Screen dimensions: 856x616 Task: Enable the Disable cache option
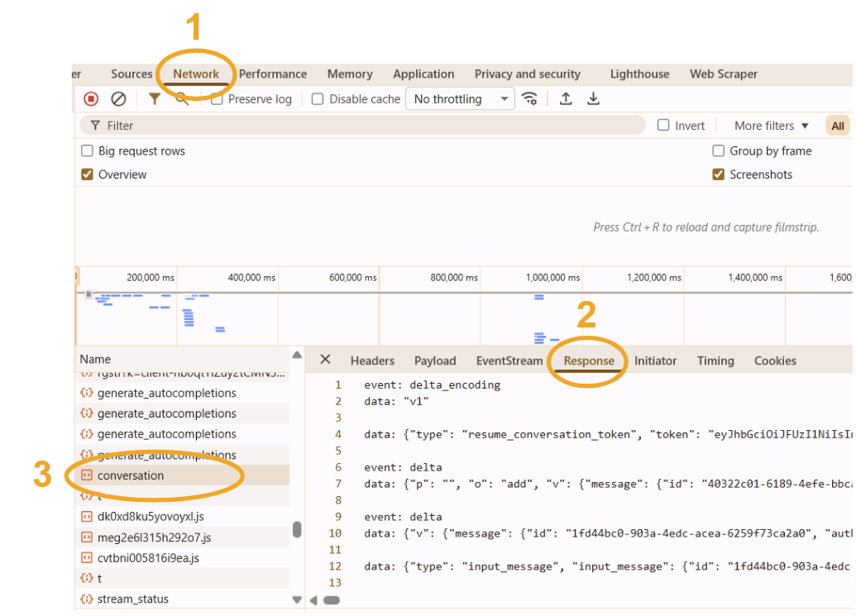click(318, 98)
